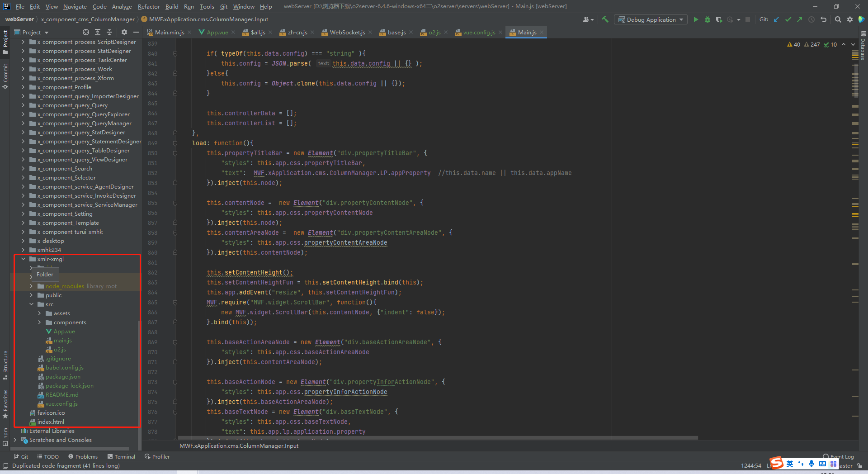Open the Debug Application configuration dropdown
Screen dimensions: 868x474
pyautogui.click(x=651, y=19)
